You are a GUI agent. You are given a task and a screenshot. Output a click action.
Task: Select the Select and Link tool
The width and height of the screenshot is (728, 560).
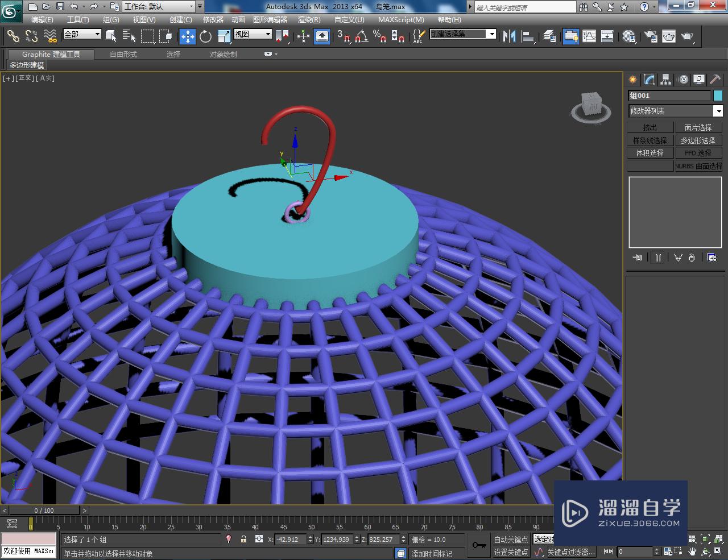point(13,36)
